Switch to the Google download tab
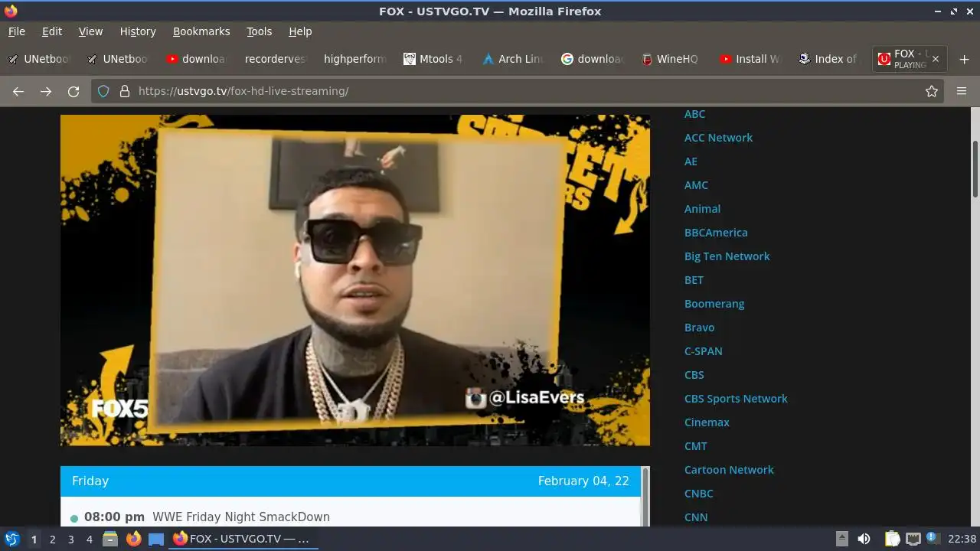Screen dimensions: 980x551 592,59
